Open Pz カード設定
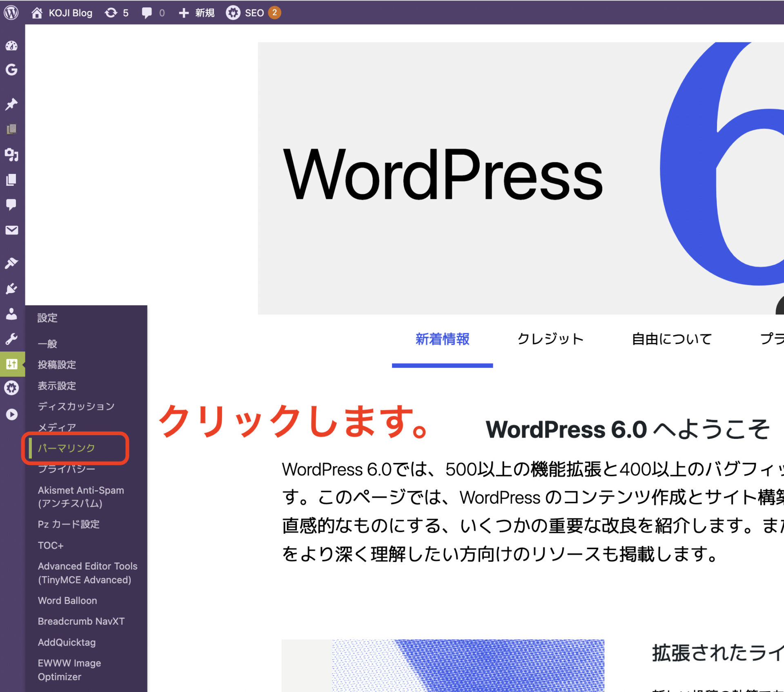This screenshot has width=784, height=692. (69, 524)
